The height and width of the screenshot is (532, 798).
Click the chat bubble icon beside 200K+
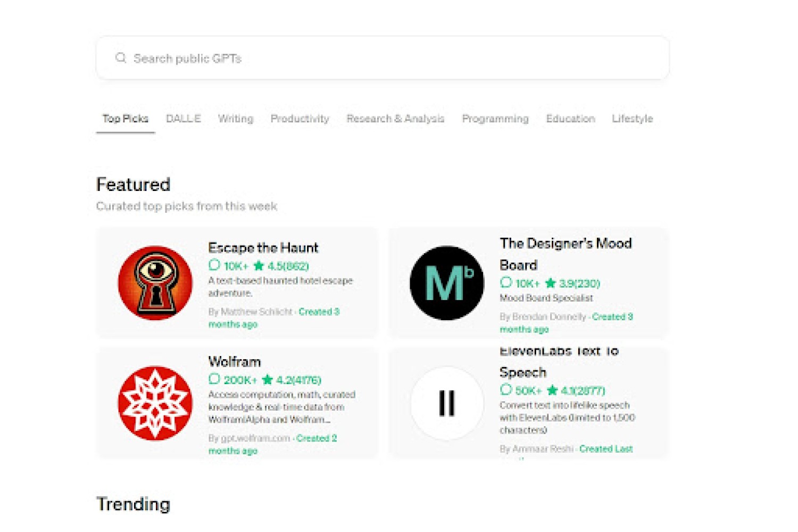click(x=214, y=379)
